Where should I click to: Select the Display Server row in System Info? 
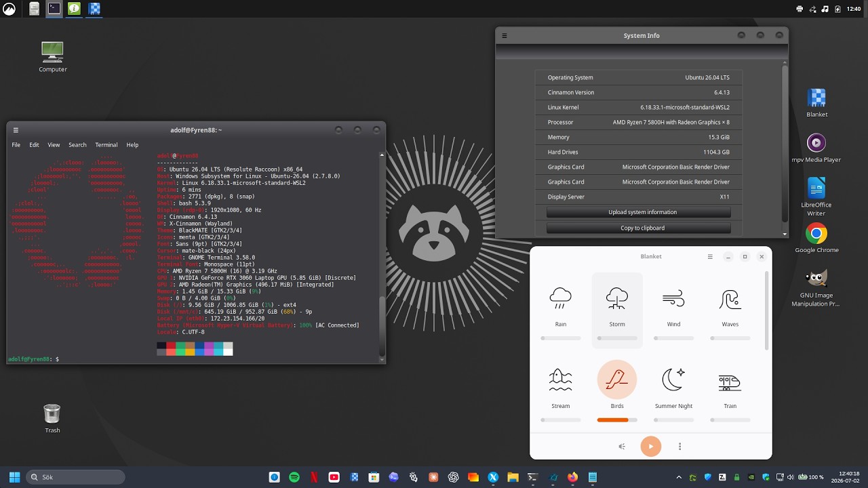click(639, 197)
